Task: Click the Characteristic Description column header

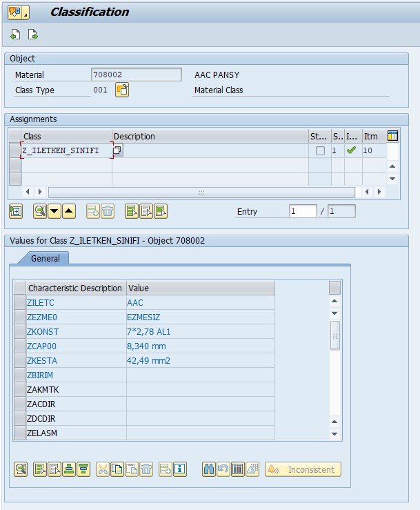Action: click(x=74, y=288)
